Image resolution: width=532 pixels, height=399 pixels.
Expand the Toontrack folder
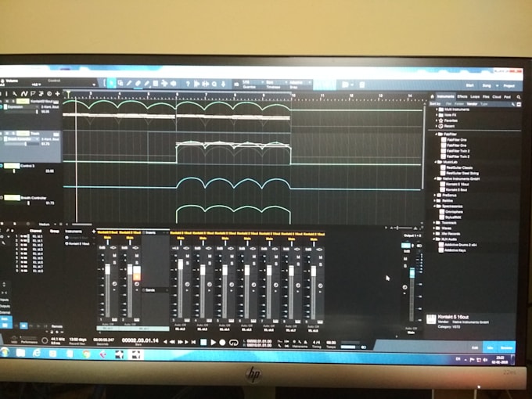pyautogui.click(x=435, y=223)
